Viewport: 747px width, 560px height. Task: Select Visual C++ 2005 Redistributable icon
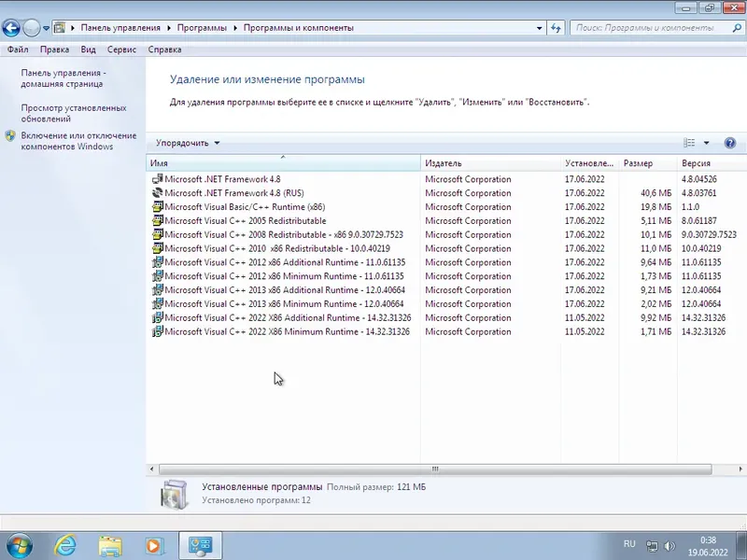click(157, 220)
